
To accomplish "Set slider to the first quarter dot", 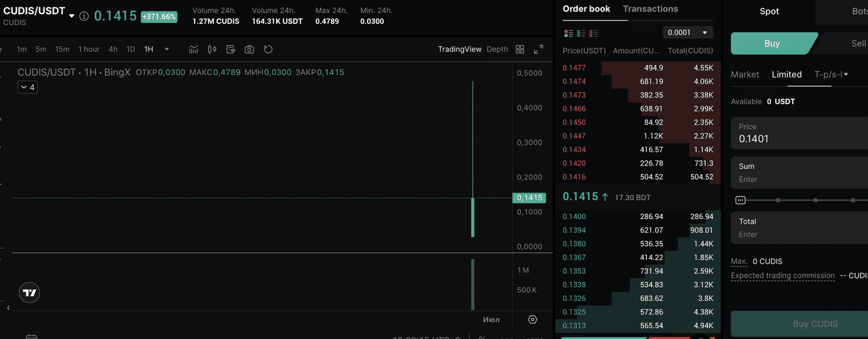I will click(778, 200).
